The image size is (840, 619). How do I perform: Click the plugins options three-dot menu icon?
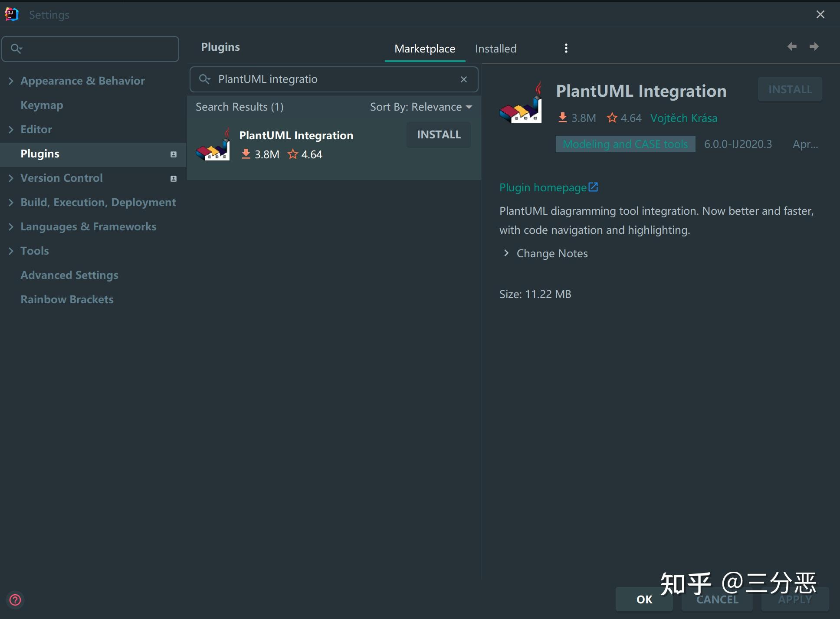(566, 48)
